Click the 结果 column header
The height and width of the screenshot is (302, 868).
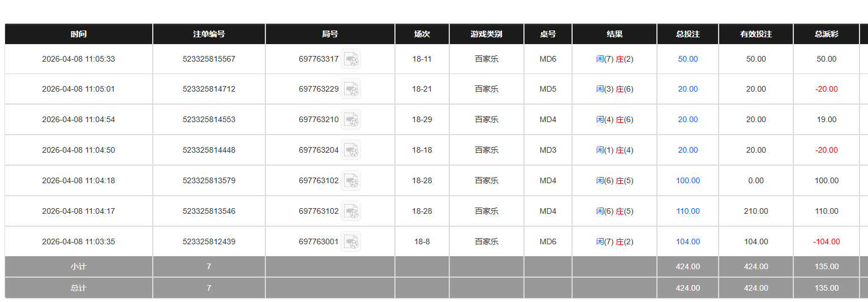pyautogui.click(x=615, y=34)
